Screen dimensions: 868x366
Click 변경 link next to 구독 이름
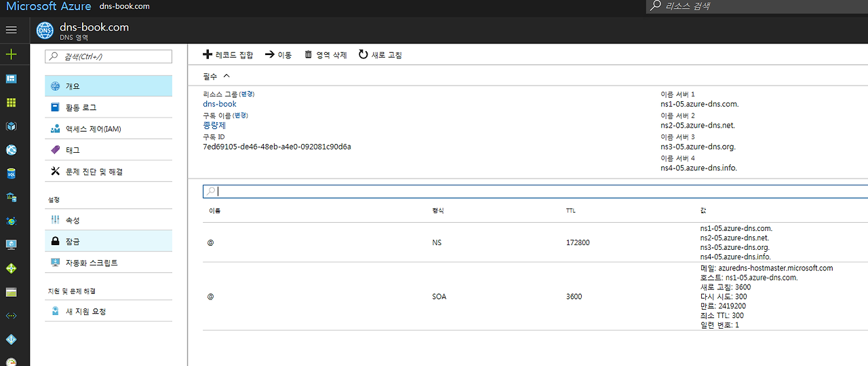click(241, 115)
